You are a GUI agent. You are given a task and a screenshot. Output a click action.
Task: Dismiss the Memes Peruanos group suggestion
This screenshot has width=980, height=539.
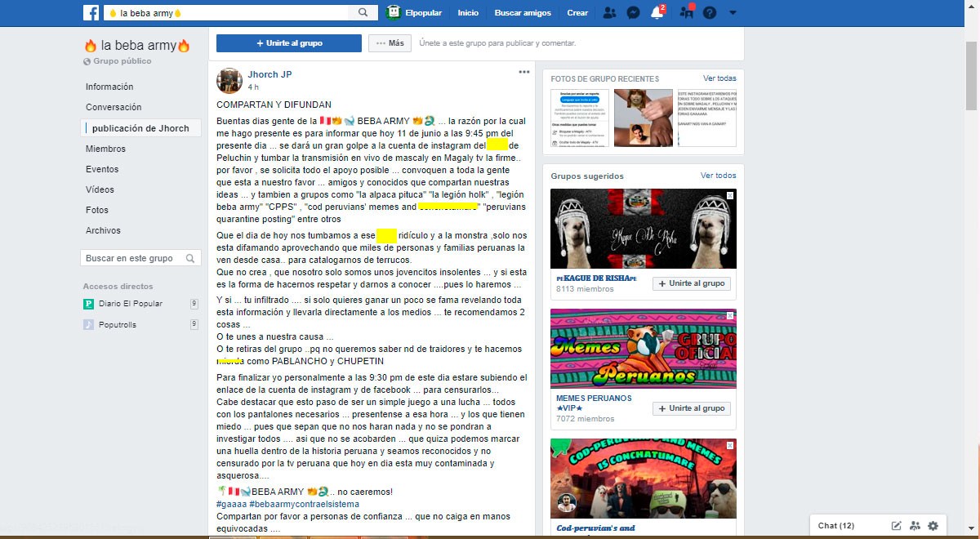click(730, 315)
